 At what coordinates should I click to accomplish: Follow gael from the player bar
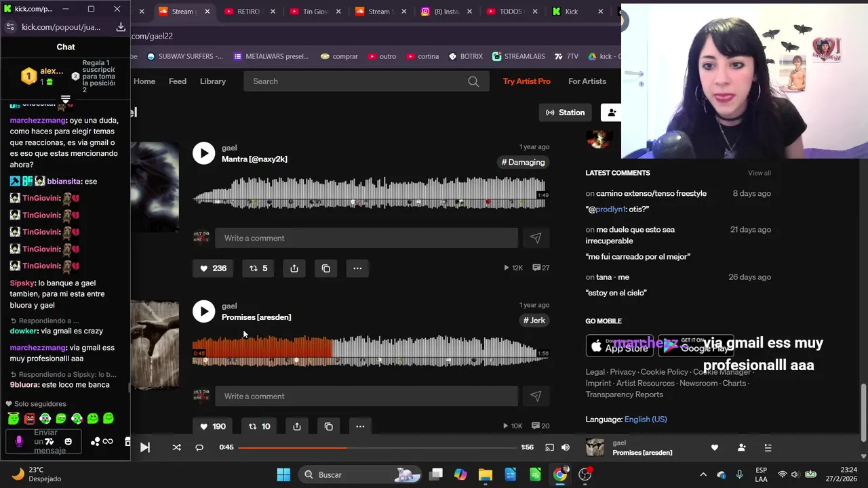coord(741,447)
